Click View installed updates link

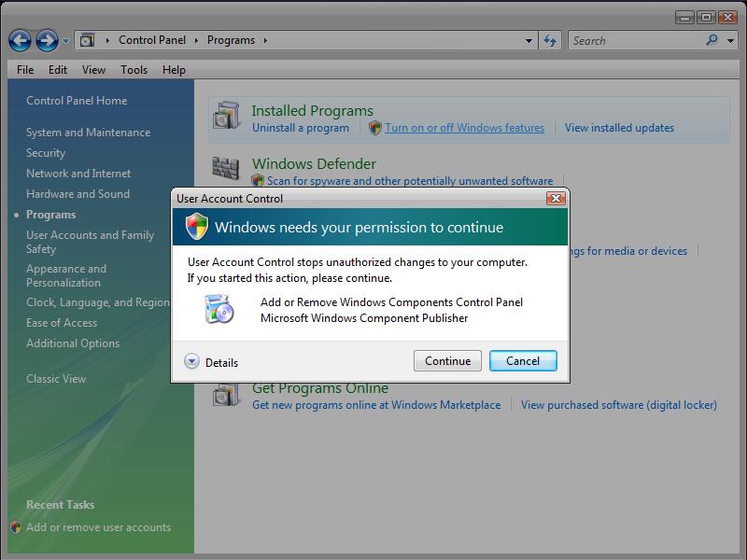point(619,128)
